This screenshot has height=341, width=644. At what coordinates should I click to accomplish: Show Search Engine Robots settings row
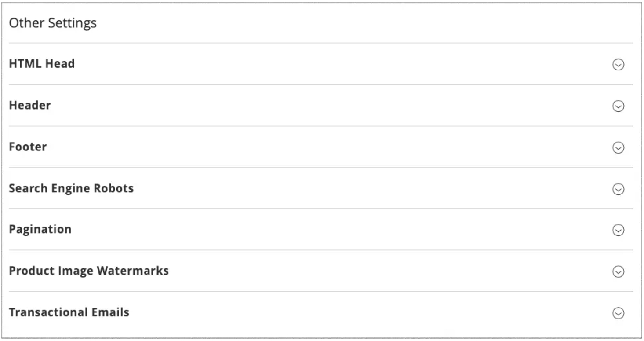321,188
